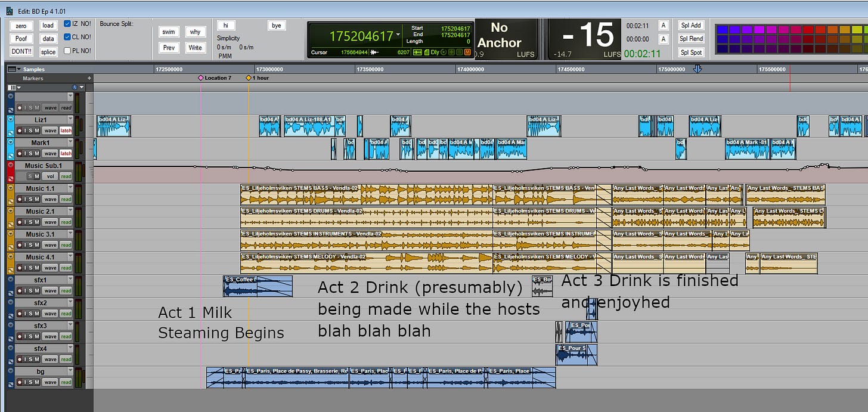
Task: Solo the Music Sub.1 track
Action: [31, 176]
